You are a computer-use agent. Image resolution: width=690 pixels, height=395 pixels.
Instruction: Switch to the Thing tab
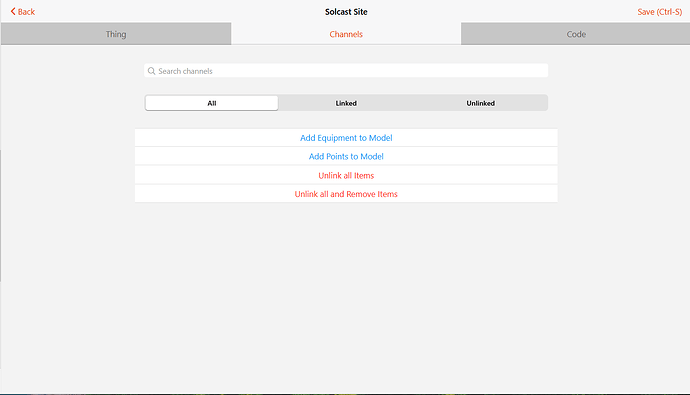[x=116, y=34]
